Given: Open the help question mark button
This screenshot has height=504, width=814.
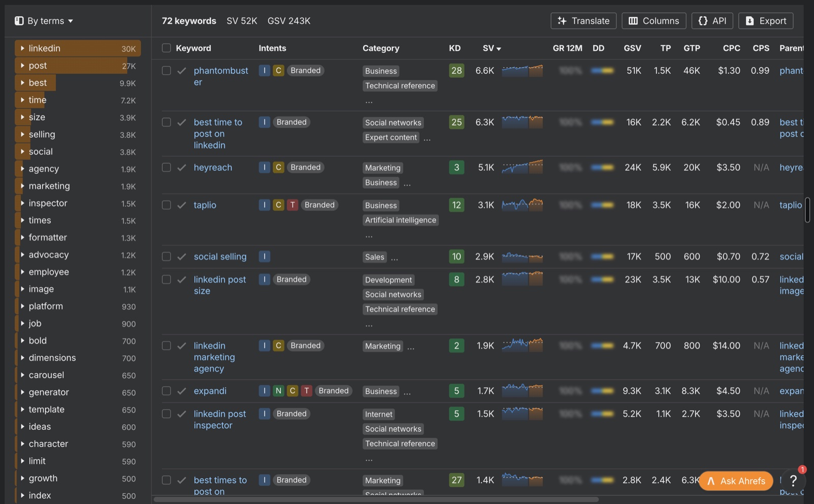Looking at the screenshot, I should pos(793,480).
